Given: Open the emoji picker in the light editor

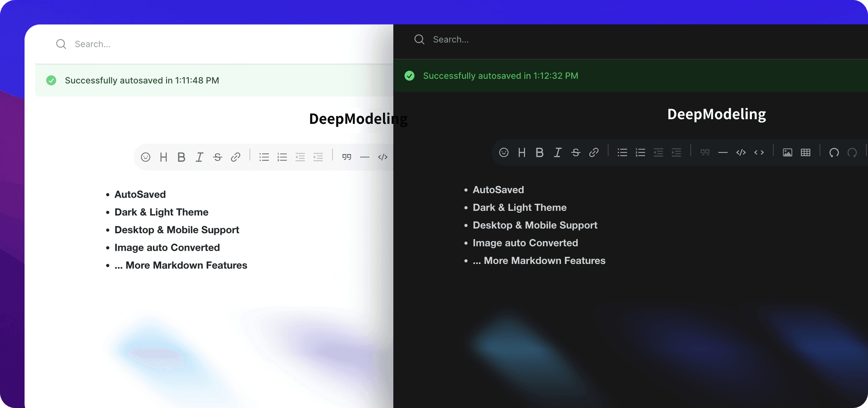Looking at the screenshot, I should (x=146, y=157).
